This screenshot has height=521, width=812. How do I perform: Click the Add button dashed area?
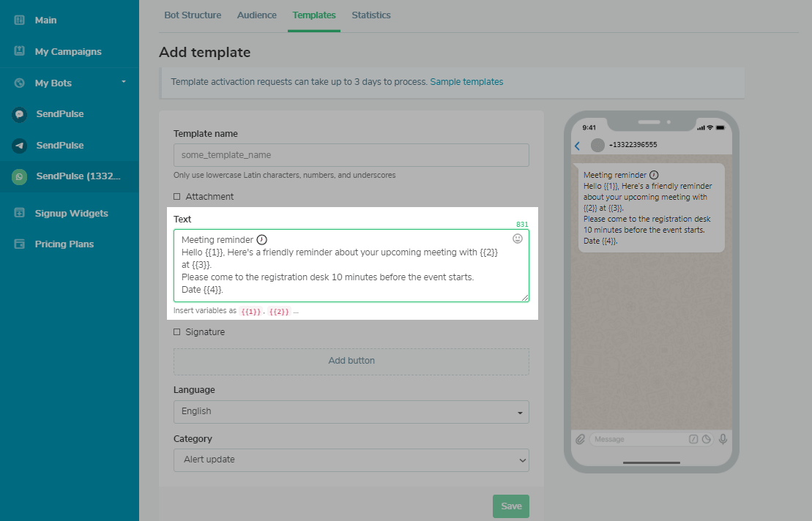(x=351, y=361)
